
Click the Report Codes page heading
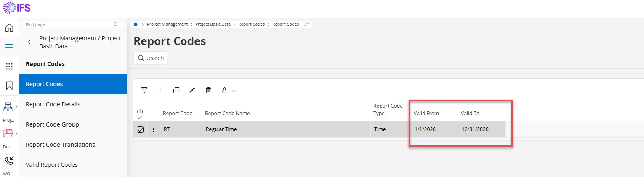170,41
